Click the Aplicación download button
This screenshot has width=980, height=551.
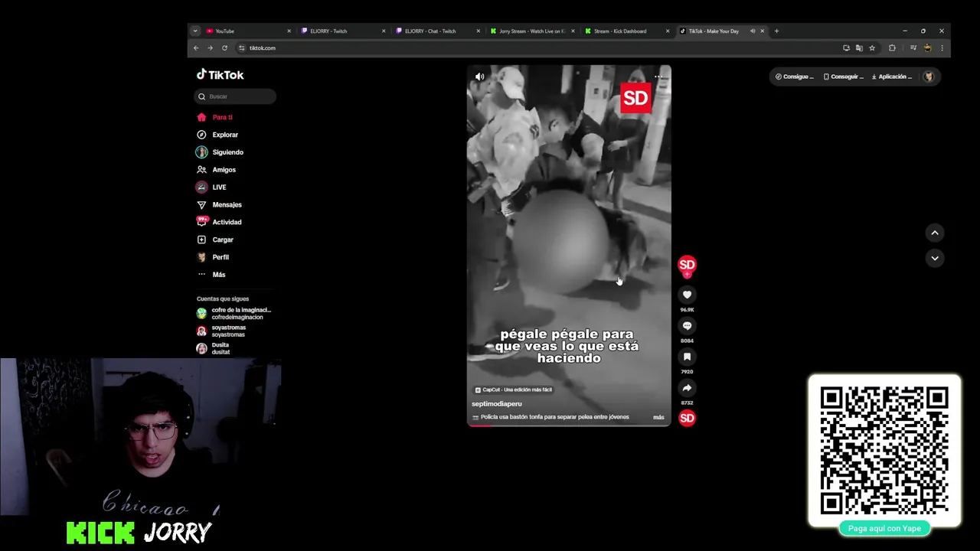click(893, 77)
